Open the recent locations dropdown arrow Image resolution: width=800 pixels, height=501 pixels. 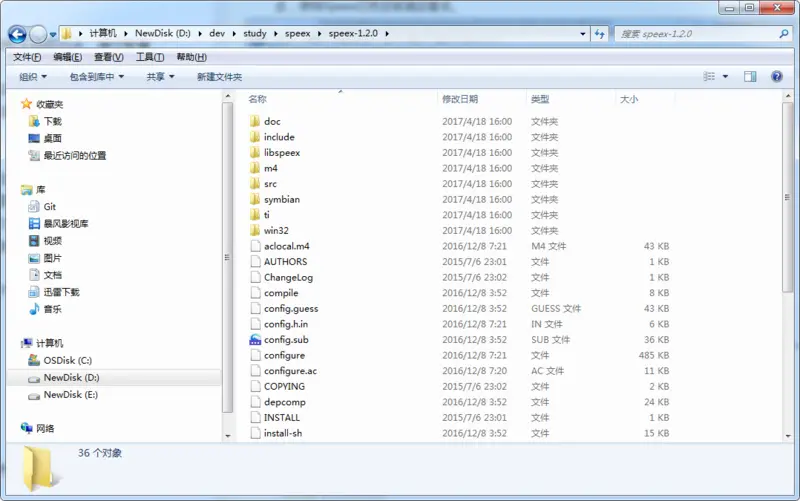(53, 35)
